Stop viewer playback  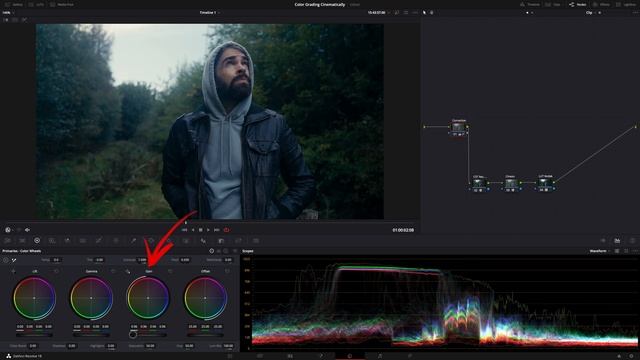click(200, 230)
